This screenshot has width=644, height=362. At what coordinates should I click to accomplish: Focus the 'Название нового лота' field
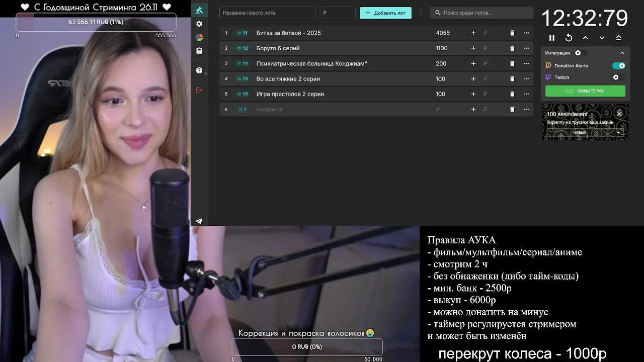[267, 13]
